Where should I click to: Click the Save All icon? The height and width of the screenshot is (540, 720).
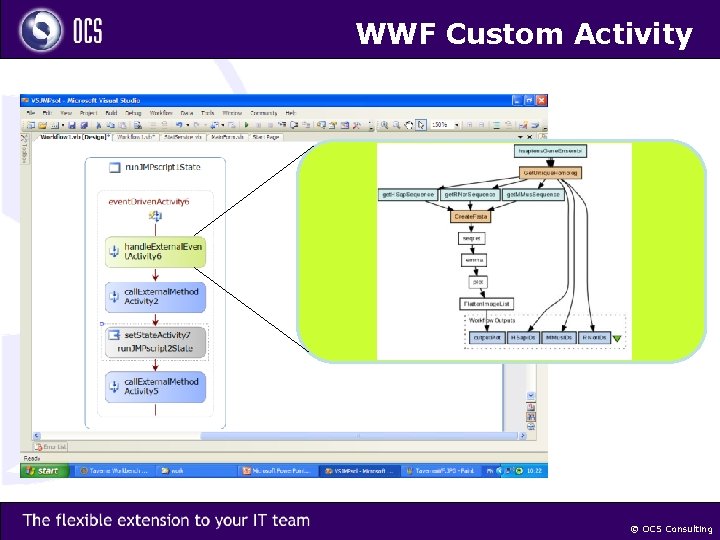pos(84,125)
